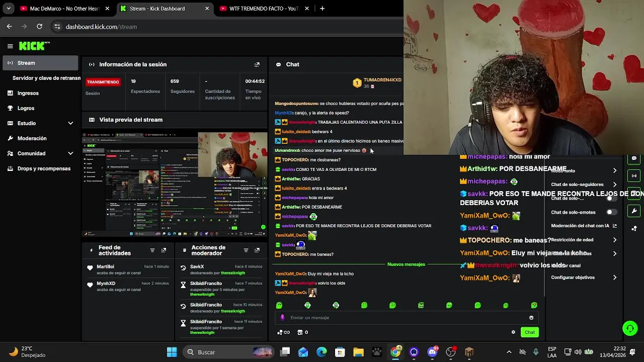Click the chat bubble icon in right rail
The height and width of the screenshot is (362, 644).
tap(634, 158)
